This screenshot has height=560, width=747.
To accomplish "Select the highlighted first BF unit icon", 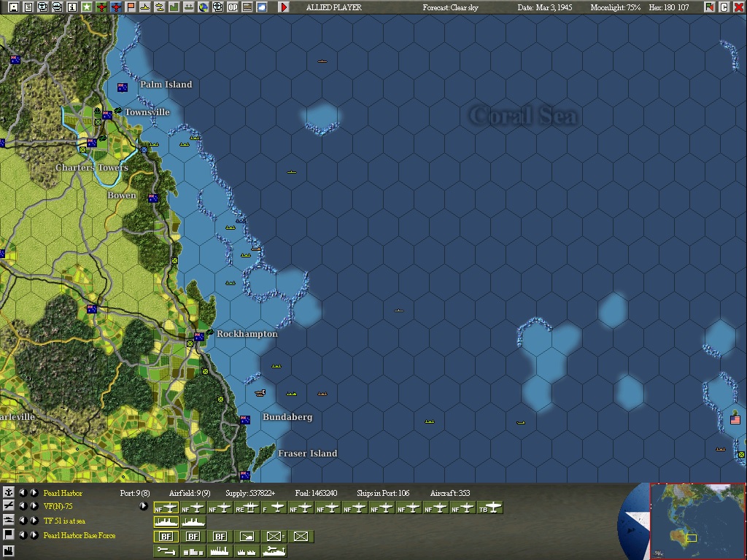I will (x=166, y=537).
